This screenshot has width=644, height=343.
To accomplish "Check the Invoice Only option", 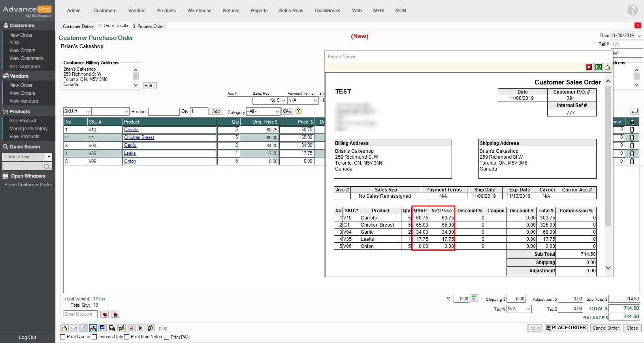I will coord(94,337).
